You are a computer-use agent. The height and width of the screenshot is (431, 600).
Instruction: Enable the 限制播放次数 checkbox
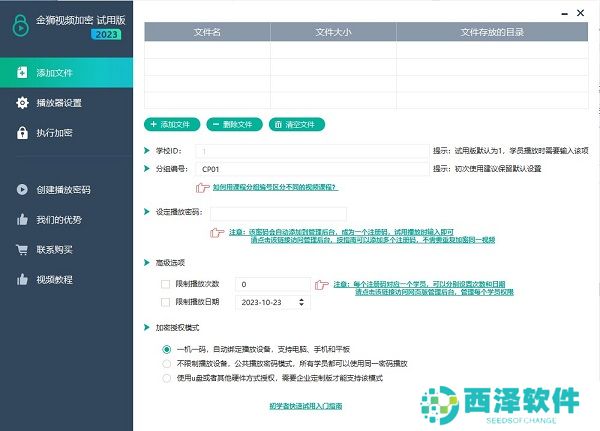pyautogui.click(x=165, y=284)
